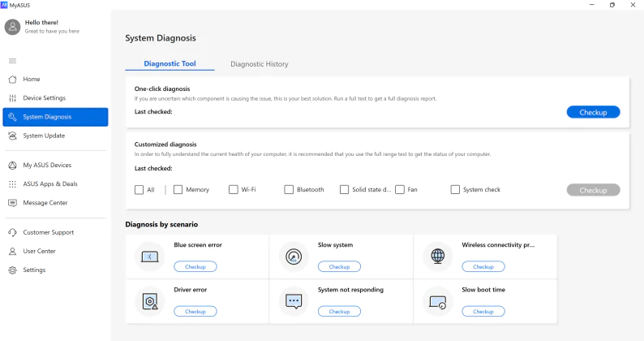The image size is (644, 341).
Task: Open Message Center icon
Action: (13, 203)
